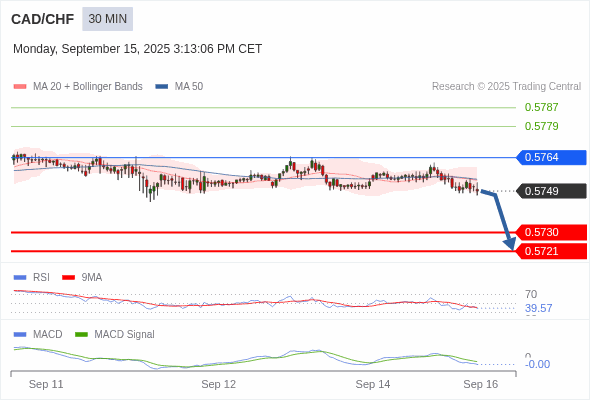
Task: Click the blue MA 50 legend swatch
Action: click(x=162, y=87)
